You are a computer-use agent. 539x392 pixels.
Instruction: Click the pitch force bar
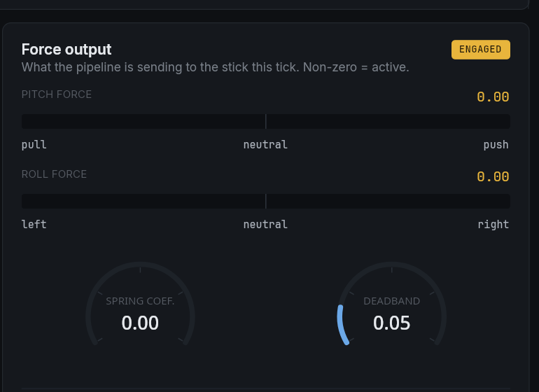(265, 122)
